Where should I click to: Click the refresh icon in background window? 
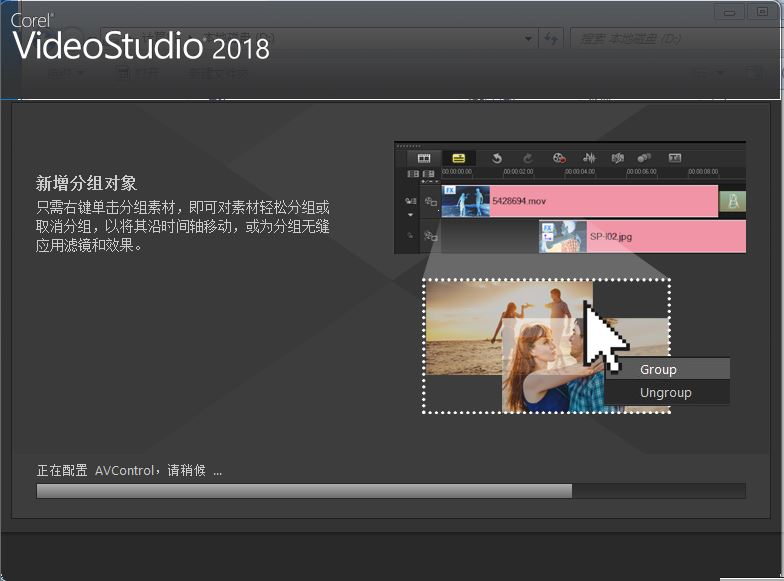tap(551, 38)
